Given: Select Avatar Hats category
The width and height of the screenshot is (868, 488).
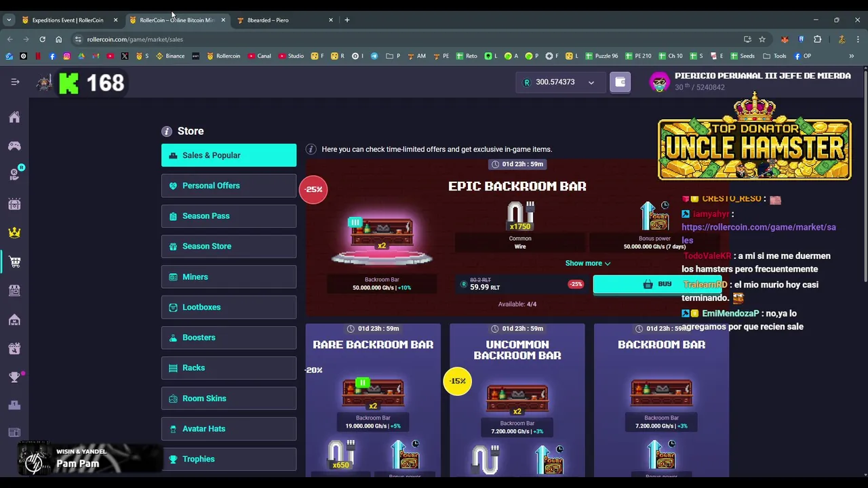Looking at the screenshot, I should point(229,428).
